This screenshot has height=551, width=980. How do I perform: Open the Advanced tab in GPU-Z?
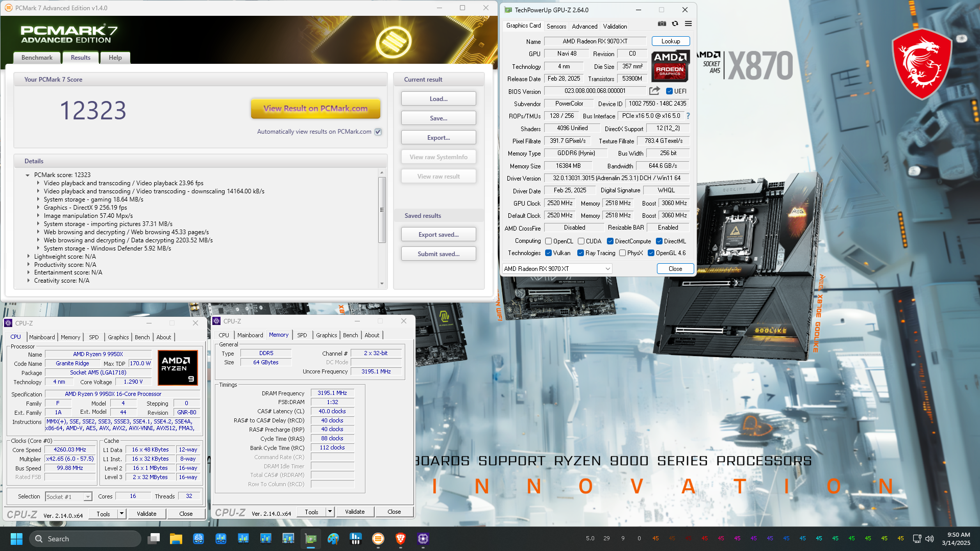584,26
